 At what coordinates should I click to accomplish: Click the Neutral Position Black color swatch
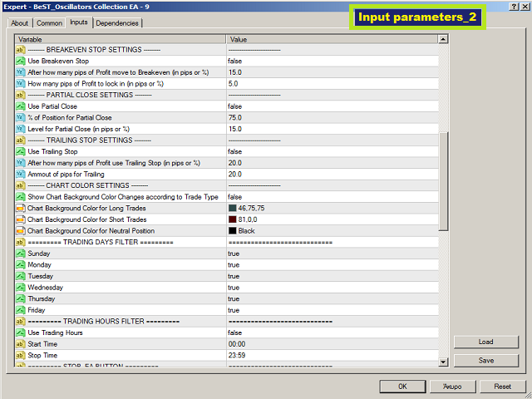click(233, 231)
